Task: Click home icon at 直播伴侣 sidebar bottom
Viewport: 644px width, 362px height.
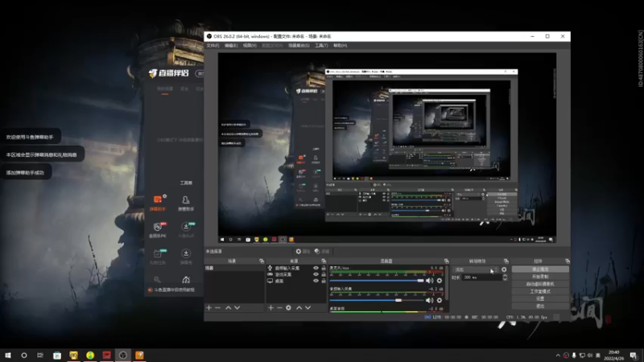Action: [186, 279]
